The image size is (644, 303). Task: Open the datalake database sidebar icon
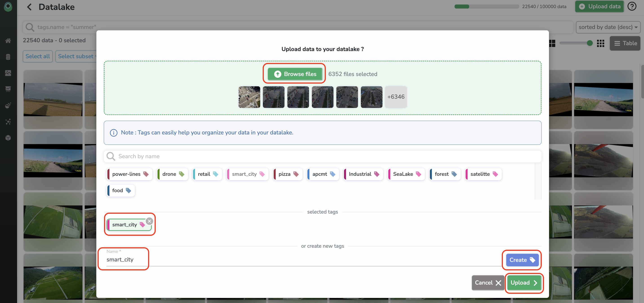[x=8, y=57]
